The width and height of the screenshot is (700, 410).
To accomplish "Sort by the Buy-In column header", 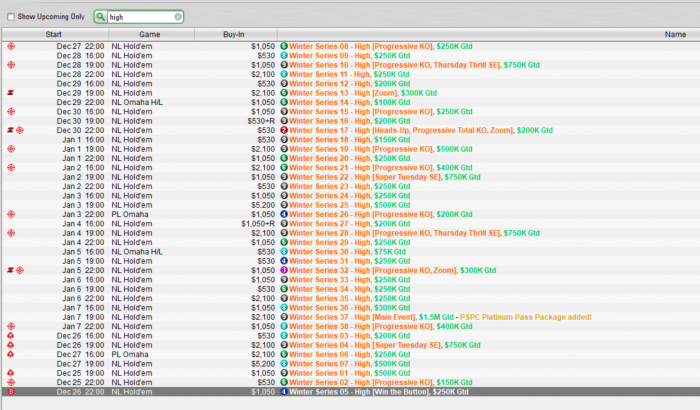I will [x=234, y=34].
